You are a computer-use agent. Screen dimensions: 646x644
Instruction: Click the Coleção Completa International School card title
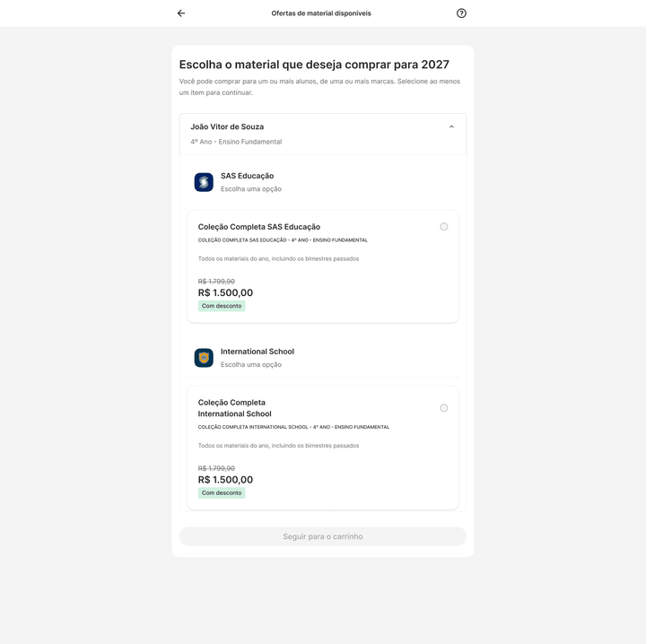pyautogui.click(x=235, y=408)
